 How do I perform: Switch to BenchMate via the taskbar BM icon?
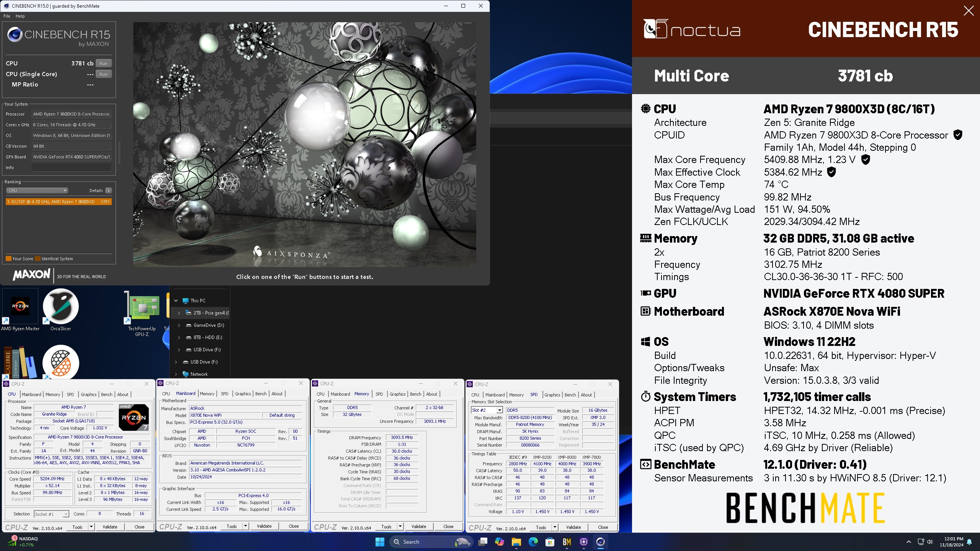click(567, 542)
